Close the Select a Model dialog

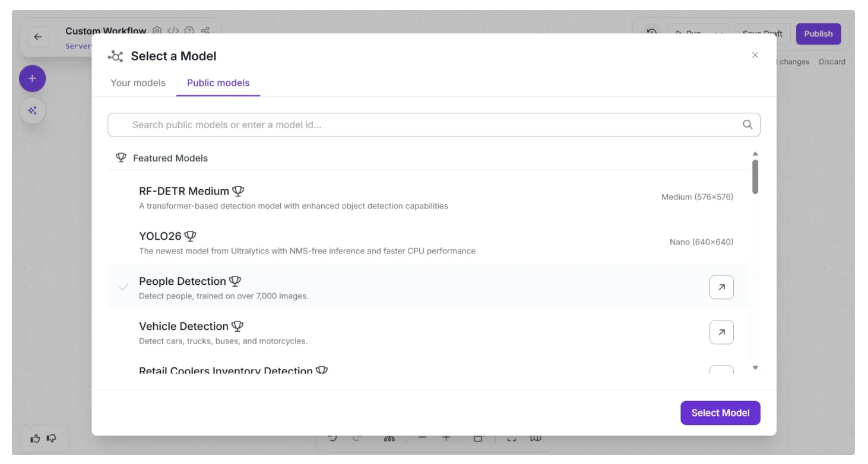[755, 55]
